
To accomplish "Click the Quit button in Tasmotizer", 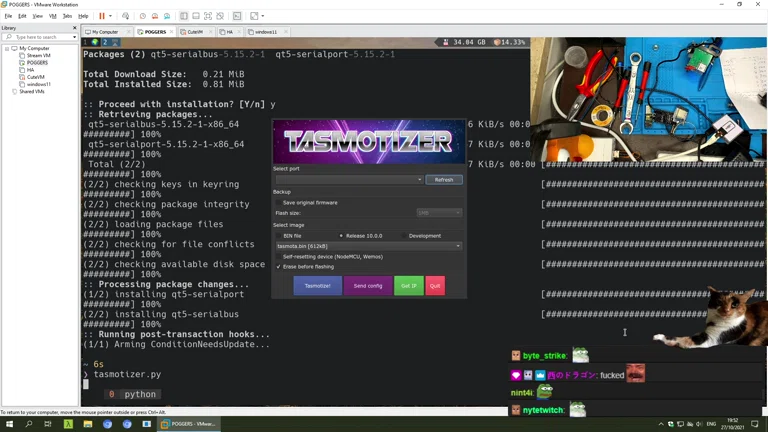I will [x=435, y=286].
